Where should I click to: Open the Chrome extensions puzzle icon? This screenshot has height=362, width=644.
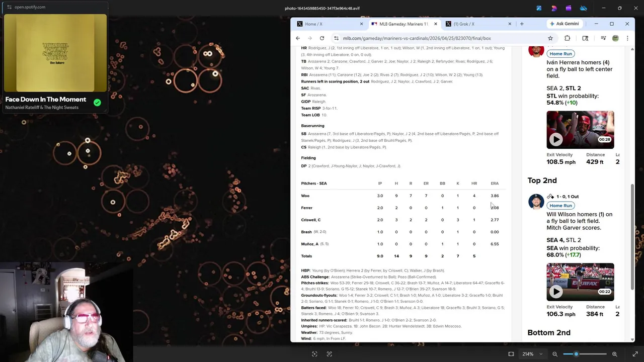tap(568, 38)
